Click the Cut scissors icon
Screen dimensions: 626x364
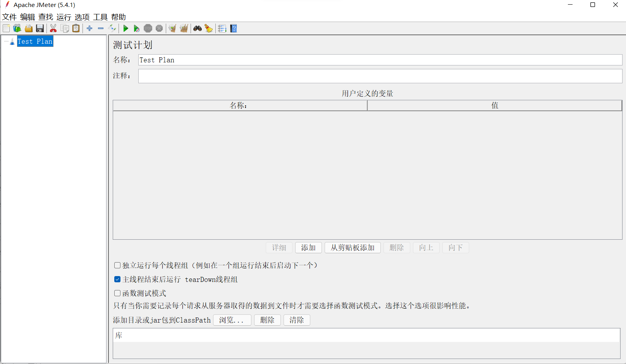coord(53,28)
